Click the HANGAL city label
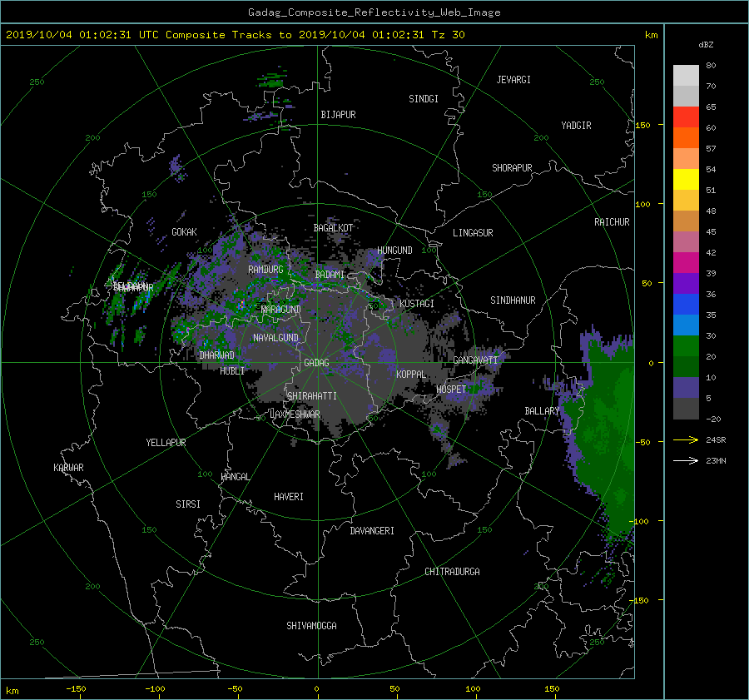The width and height of the screenshot is (749, 700). pyautogui.click(x=235, y=477)
